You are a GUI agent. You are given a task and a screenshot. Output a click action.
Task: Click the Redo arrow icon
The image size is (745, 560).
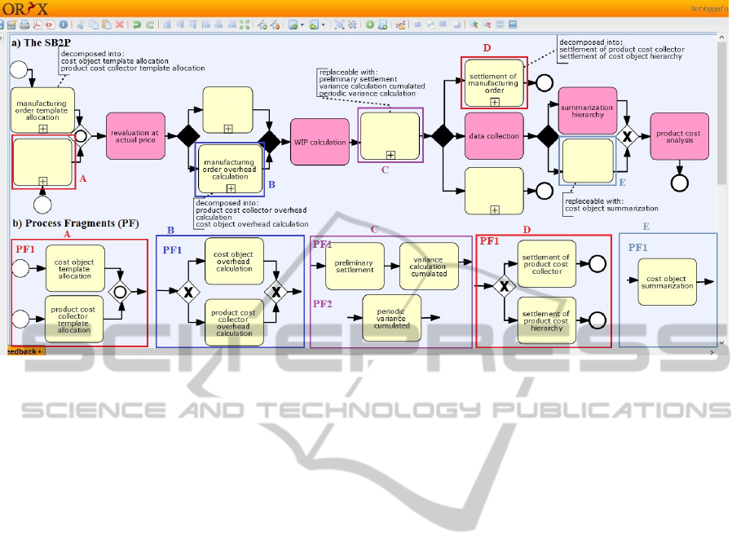point(150,25)
